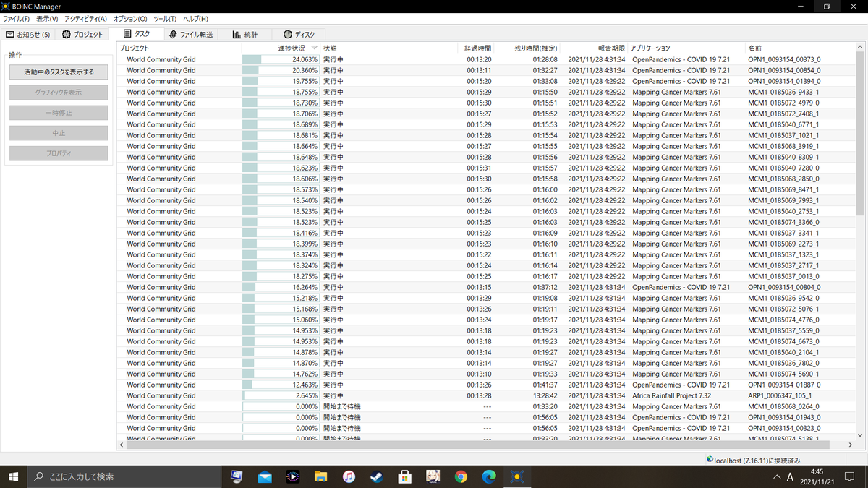Image resolution: width=868 pixels, height=488 pixels.
Task: Click the グラフィックを表示 button
Action: [x=59, y=93]
